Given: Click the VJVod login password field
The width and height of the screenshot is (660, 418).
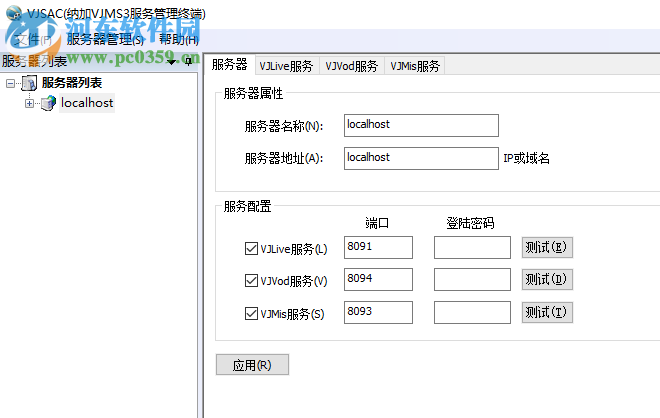Looking at the screenshot, I should tap(472, 280).
